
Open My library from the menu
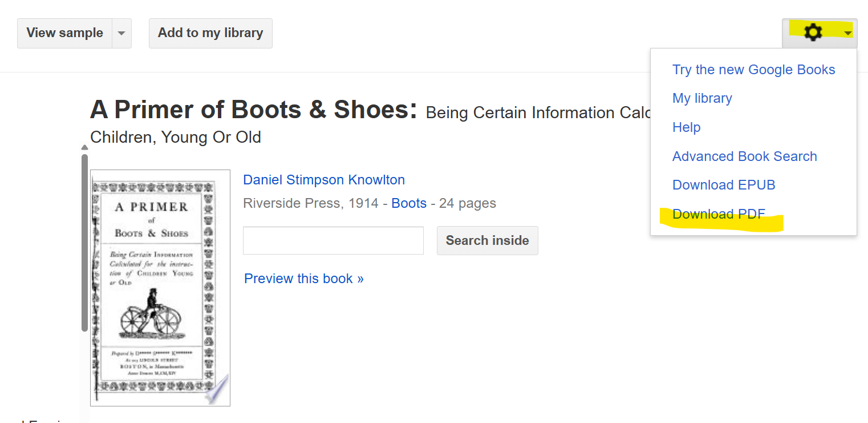tap(702, 98)
